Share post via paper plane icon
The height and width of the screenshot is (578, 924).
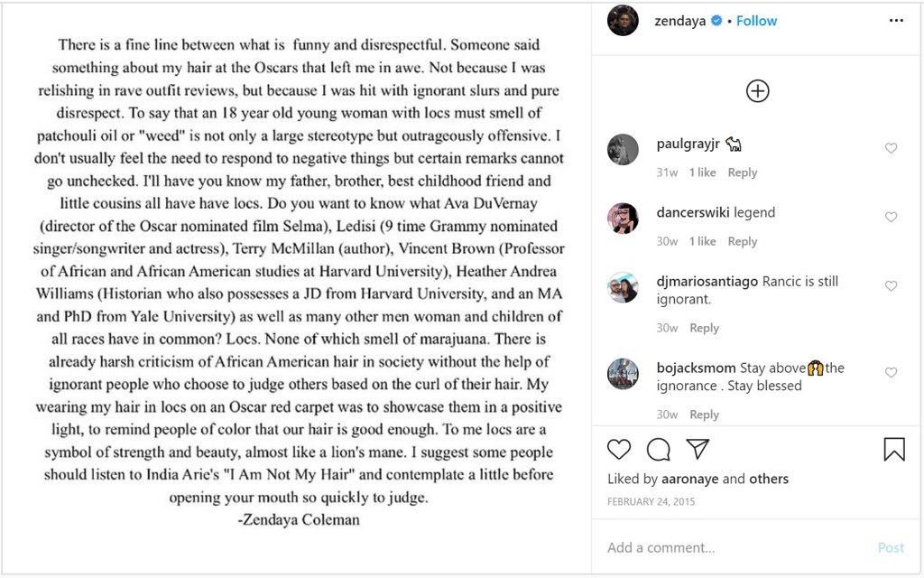tap(698, 449)
